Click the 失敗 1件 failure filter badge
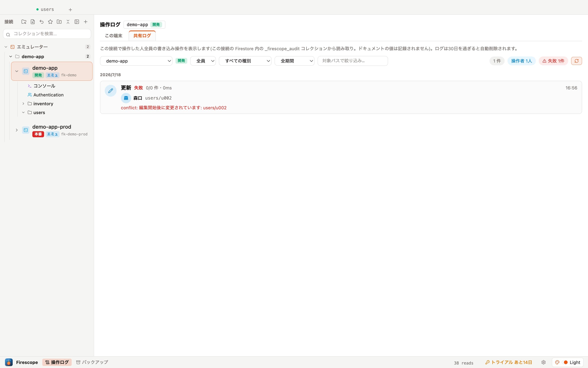The width and height of the screenshot is (588, 368). click(553, 61)
